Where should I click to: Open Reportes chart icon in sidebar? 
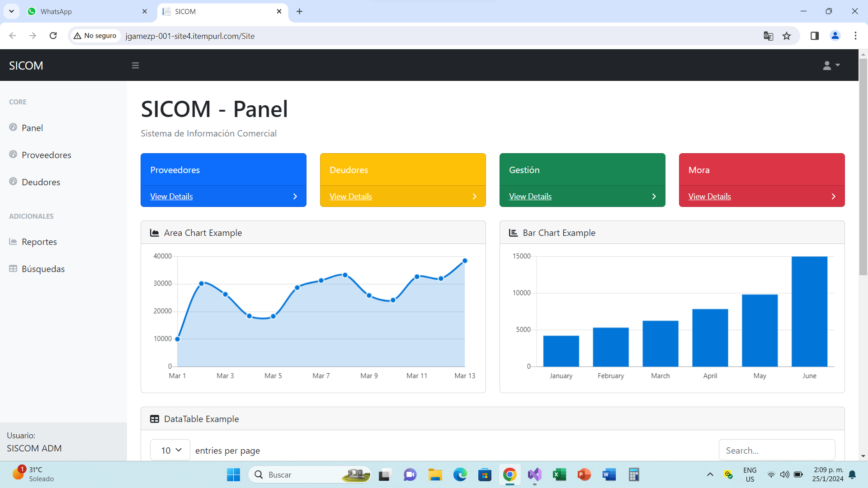point(13,241)
